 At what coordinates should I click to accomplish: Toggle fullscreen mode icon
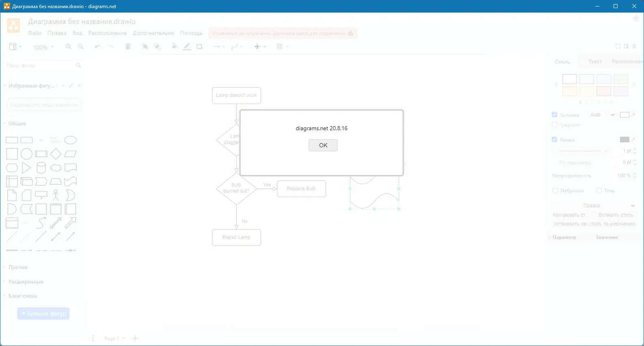[618, 46]
